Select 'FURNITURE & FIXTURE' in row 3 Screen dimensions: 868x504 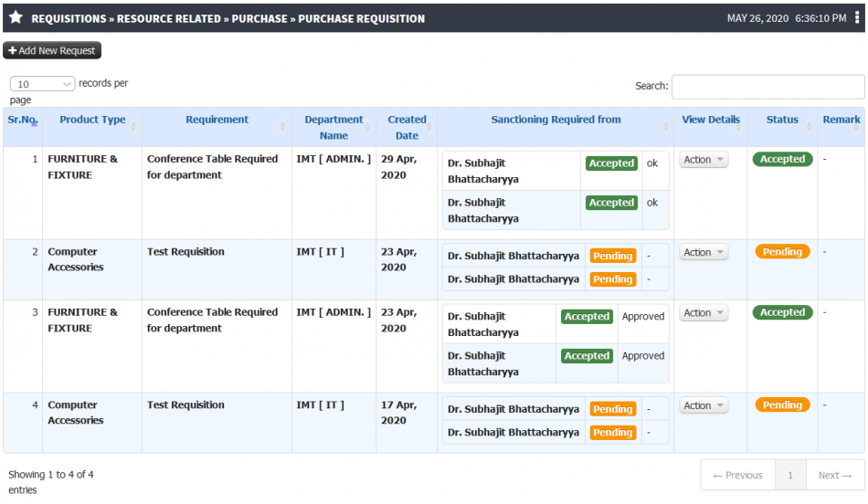[82, 320]
